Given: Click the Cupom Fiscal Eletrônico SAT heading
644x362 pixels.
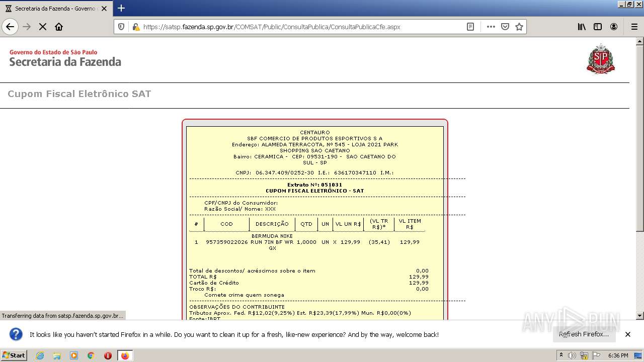Looking at the screenshot, I should coord(79,94).
